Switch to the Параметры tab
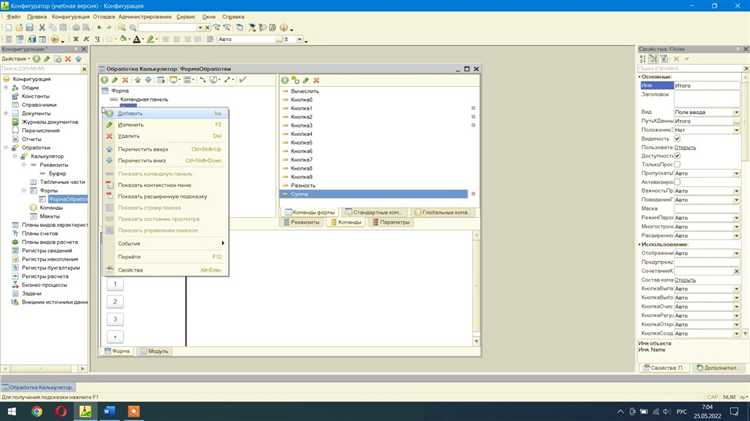 pyautogui.click(x=391, y=222)
